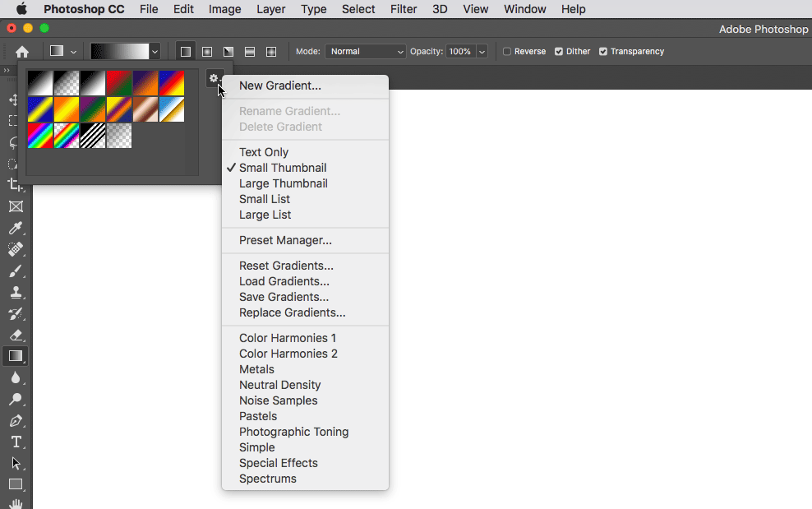The height and width of the screenshot is (509, 812).
Task: Click the gradient picker gear icon
Action: click(214, 78)
